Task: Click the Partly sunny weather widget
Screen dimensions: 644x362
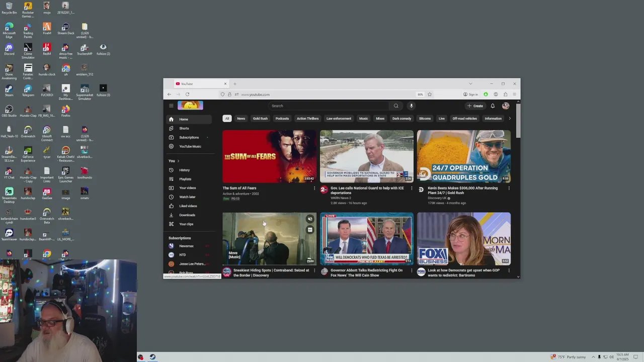Action: coord(569,357)
